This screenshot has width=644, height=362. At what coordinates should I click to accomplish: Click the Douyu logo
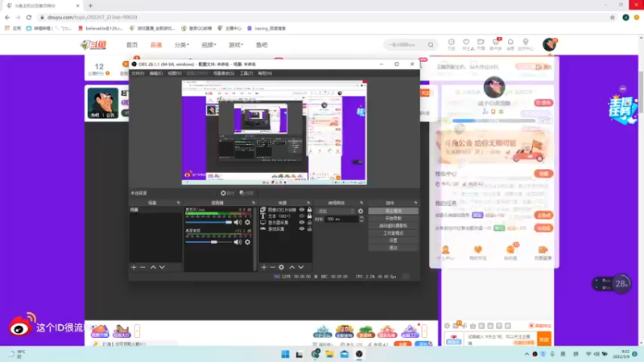tap(93, 45)
